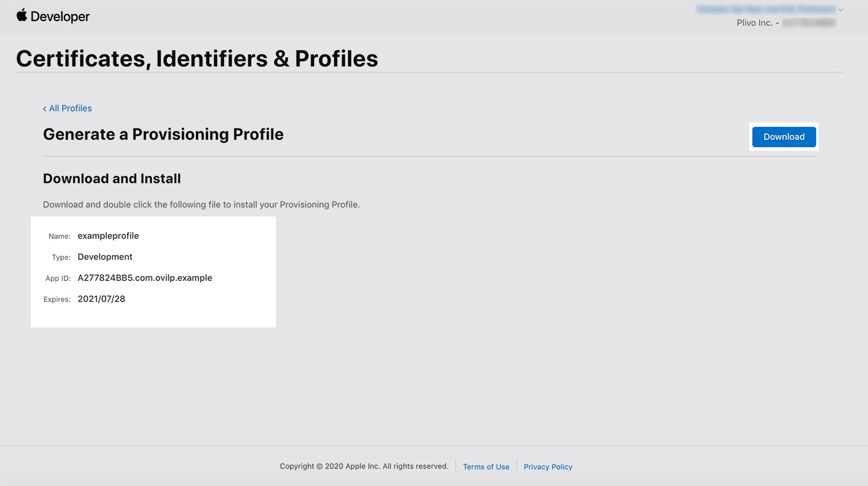Go back to All Profiles

point(71,109)
